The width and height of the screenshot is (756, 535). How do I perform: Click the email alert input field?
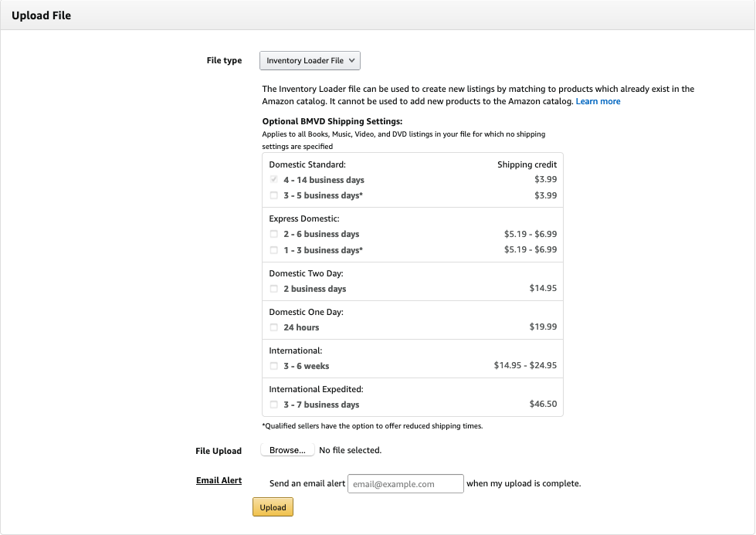coord(405,484)
